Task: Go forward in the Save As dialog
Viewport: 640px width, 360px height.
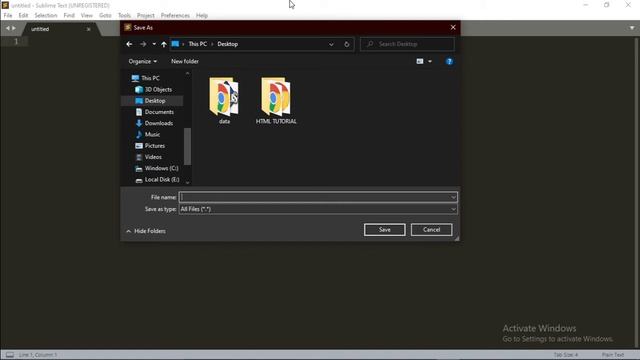Action: (x=143, y=44)
